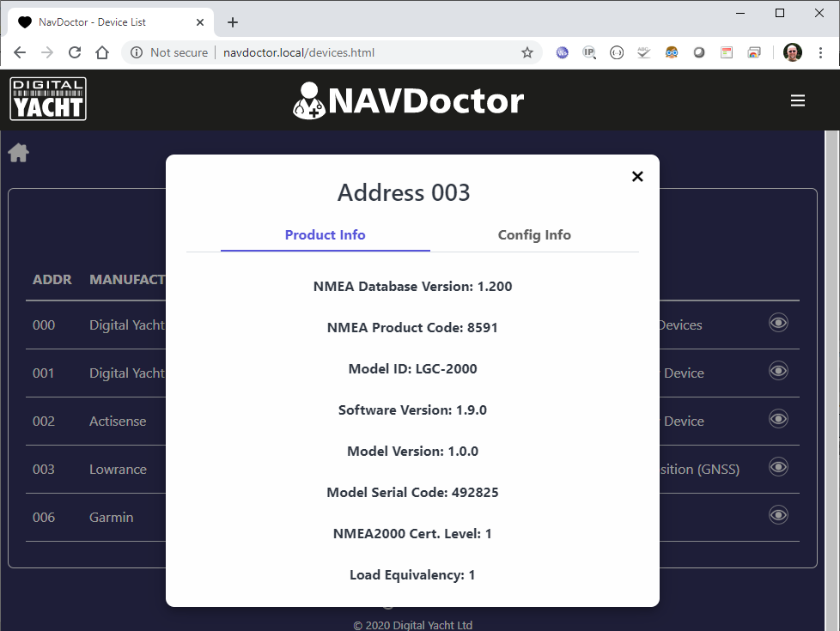This screenshot has height=631, width=840.
Task: Open the spell check ABC extension
Action: tap(643, 52)
